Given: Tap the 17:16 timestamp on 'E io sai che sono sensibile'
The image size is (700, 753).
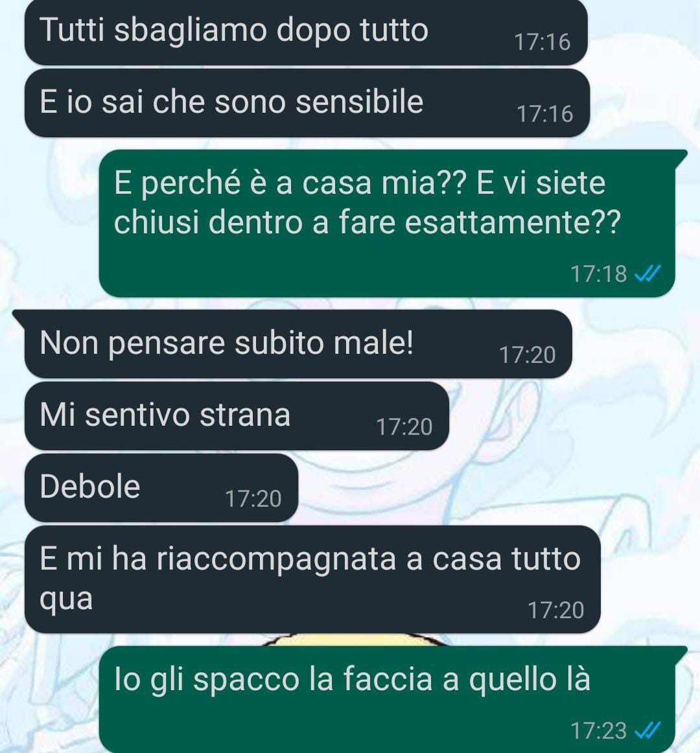Looking at the screenshot, I should tap(545, 114).
